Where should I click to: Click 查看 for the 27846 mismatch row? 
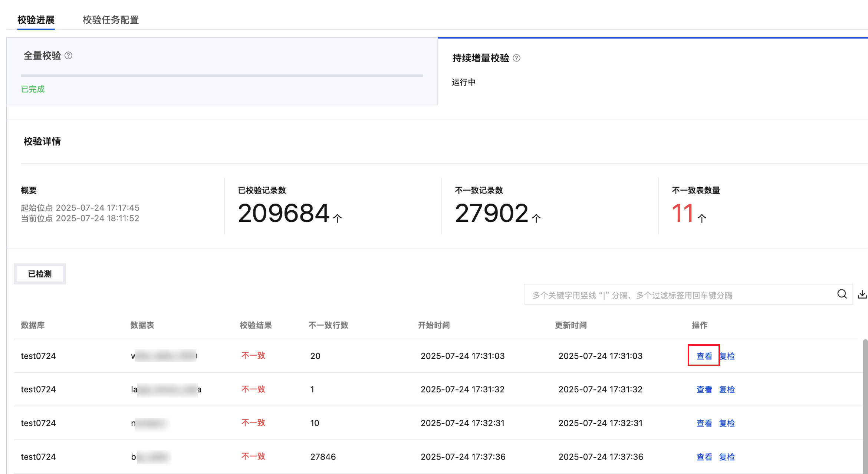[x=704, y=457]
